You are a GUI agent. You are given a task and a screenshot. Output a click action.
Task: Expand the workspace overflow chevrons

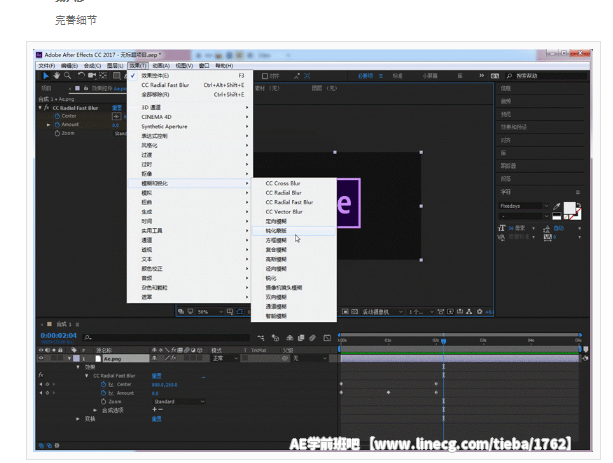click(482, 75)
